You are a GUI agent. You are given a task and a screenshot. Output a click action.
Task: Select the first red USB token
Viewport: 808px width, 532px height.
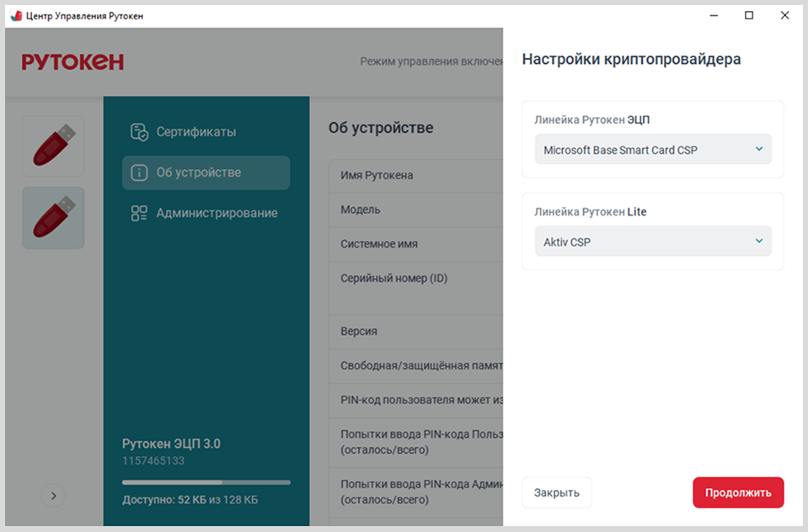[x=53, y=146]
